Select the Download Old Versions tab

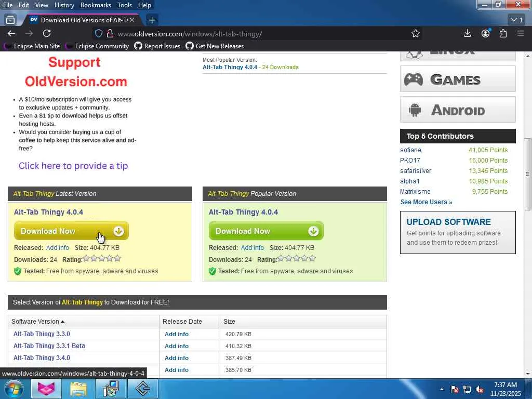(x=82, y=20)
